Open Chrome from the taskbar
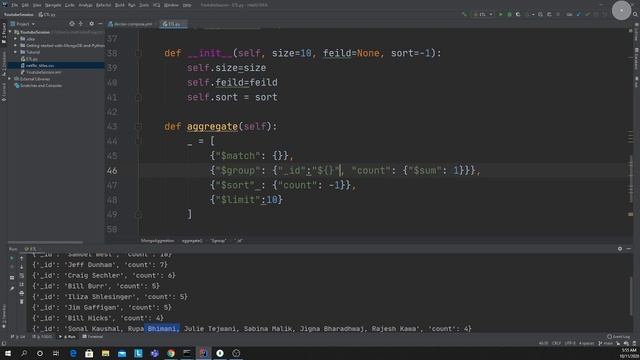 [x=171, y=353]
